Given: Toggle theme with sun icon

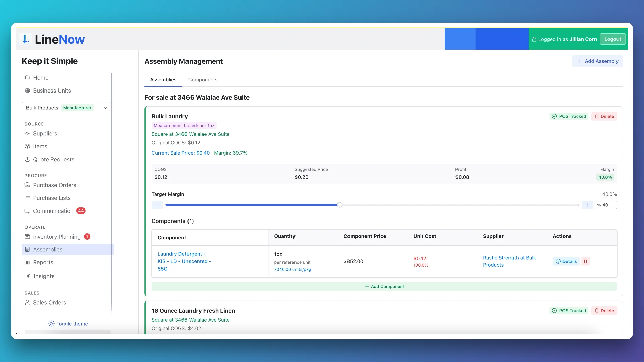Looking at the screenshot, I should [x=51, y=324].
